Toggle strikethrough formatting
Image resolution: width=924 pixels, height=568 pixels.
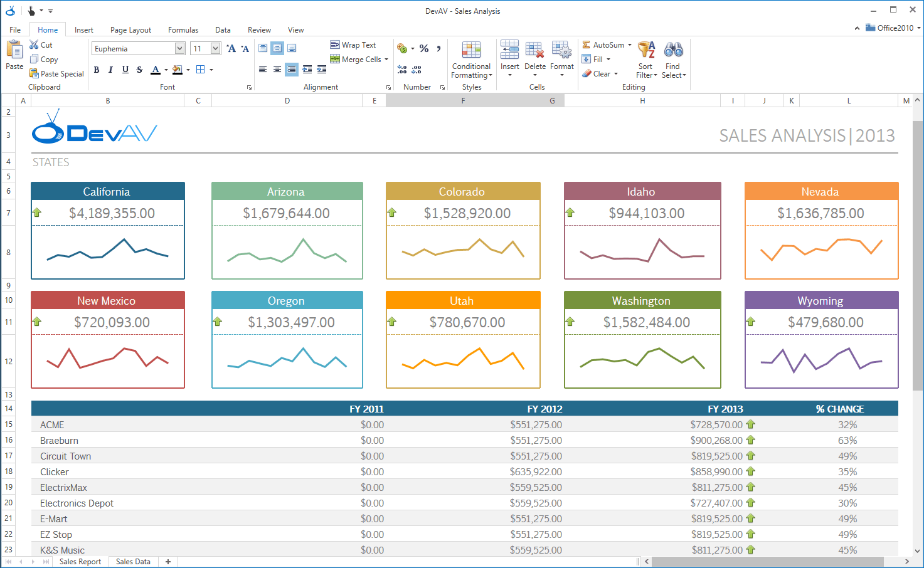(140, 70)
